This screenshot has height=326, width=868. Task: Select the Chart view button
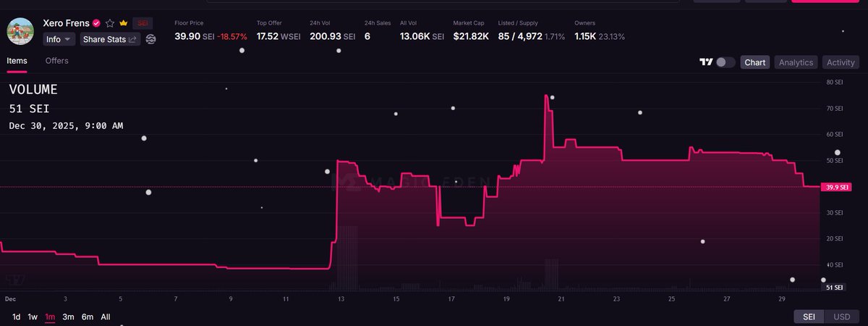(755, 62)
